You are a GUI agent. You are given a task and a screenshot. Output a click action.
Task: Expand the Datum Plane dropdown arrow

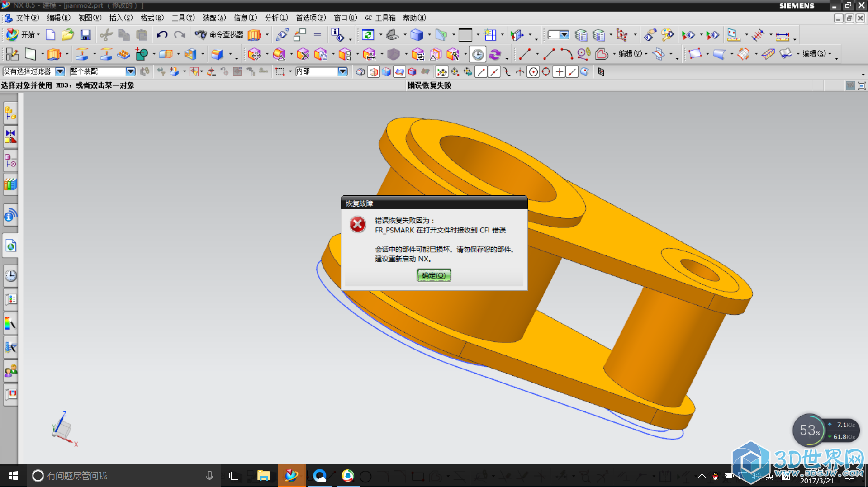click(x=43, y=54)
